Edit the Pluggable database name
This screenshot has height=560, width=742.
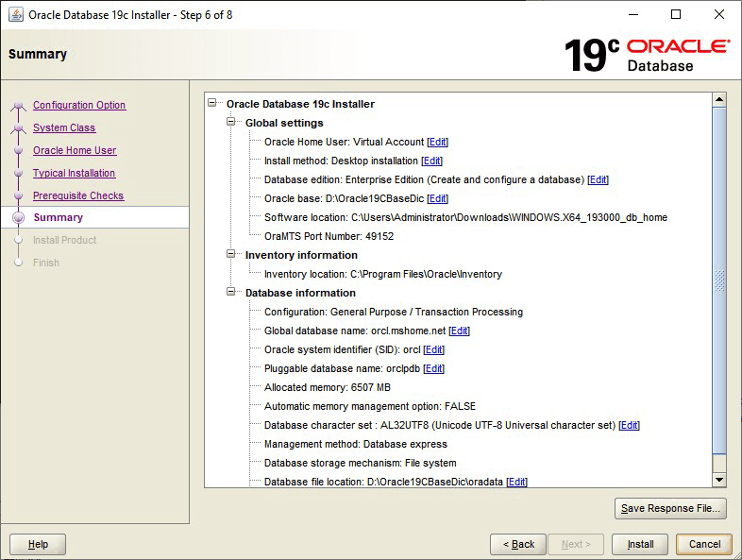pos(433,368)
